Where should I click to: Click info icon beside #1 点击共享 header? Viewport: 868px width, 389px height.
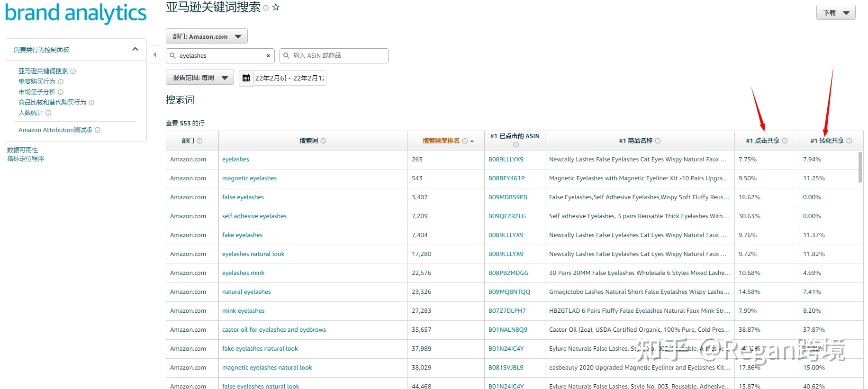[x=785, y=141]
